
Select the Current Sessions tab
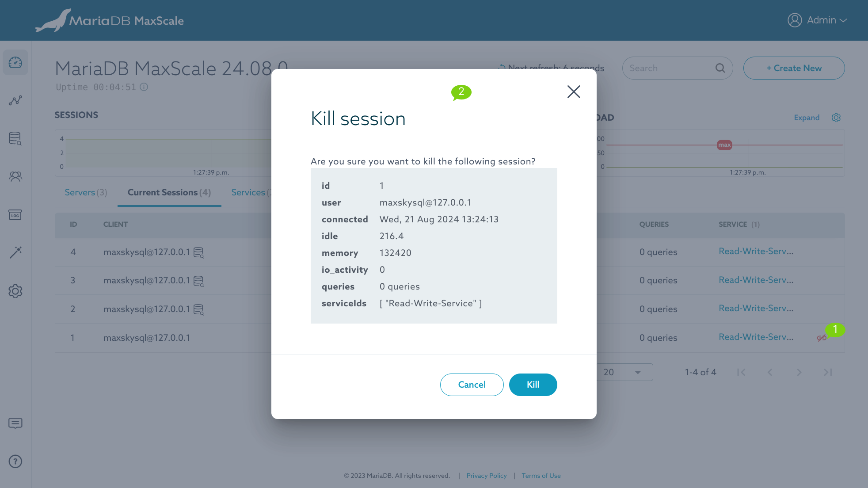pyautogui.click(x=169, y=193)
